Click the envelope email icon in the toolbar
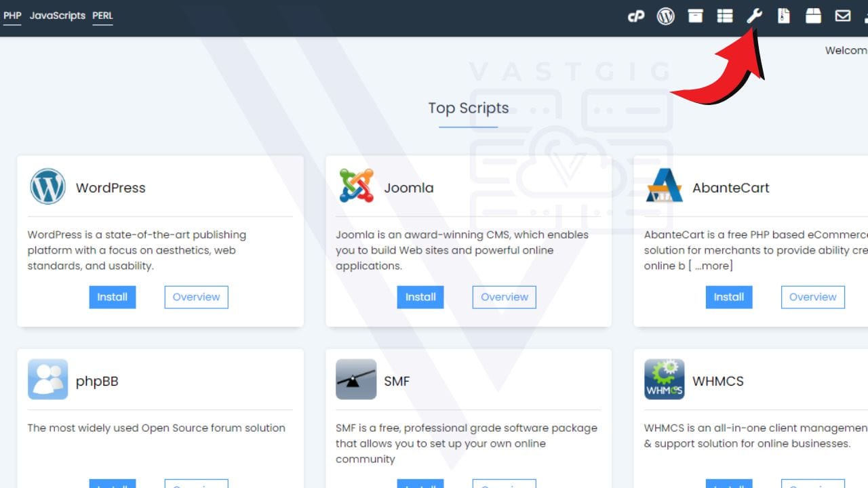The width and height of the screenshot is (868, 488). tap(842, 16)
